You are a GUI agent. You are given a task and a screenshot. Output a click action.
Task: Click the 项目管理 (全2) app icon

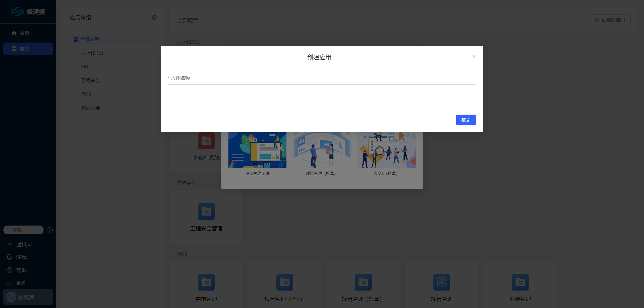click(x=284, y=282)
